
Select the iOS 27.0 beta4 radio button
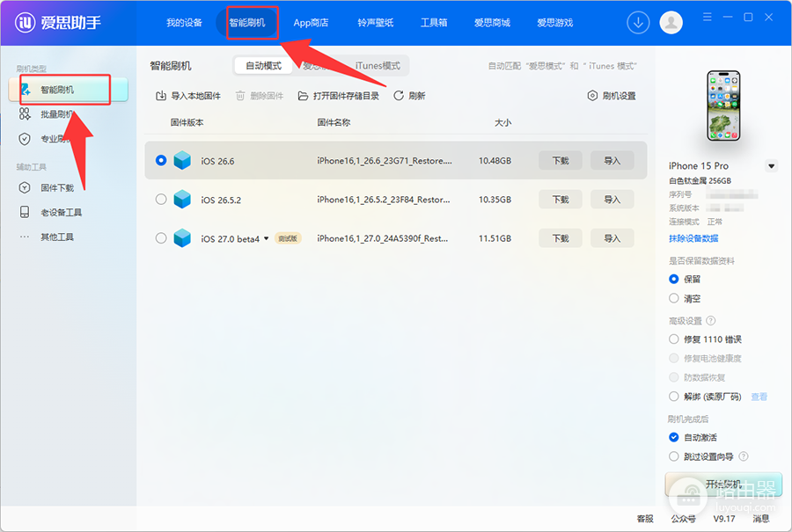[x=161, y=238]
